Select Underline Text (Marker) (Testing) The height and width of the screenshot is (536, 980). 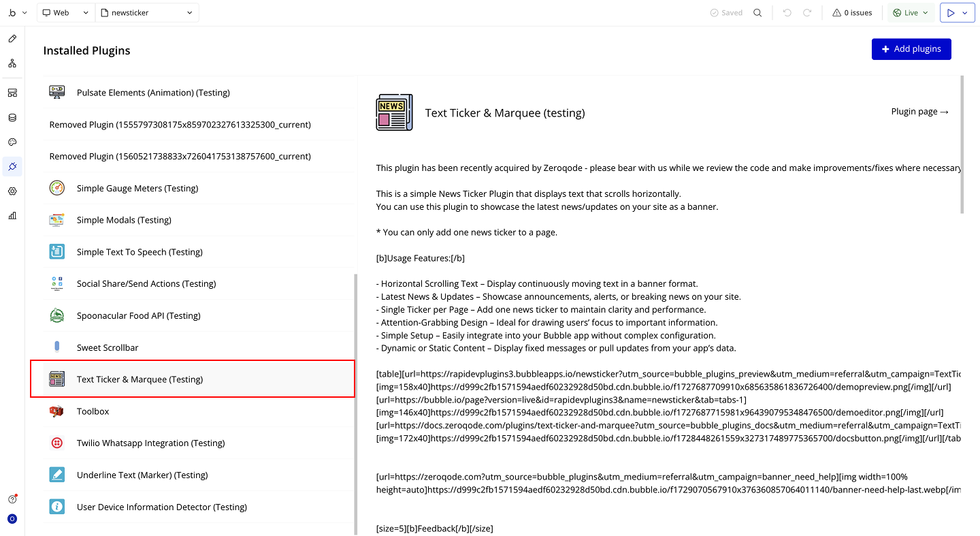pyautogui.click(x=199, y=475)
